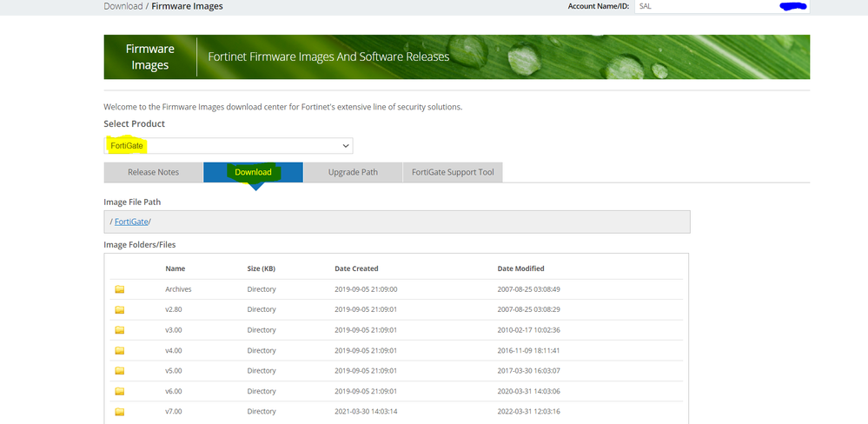Screen dimensions: 868x424
Task: Select the v7.00 folder name
Action: pos(173,411)
